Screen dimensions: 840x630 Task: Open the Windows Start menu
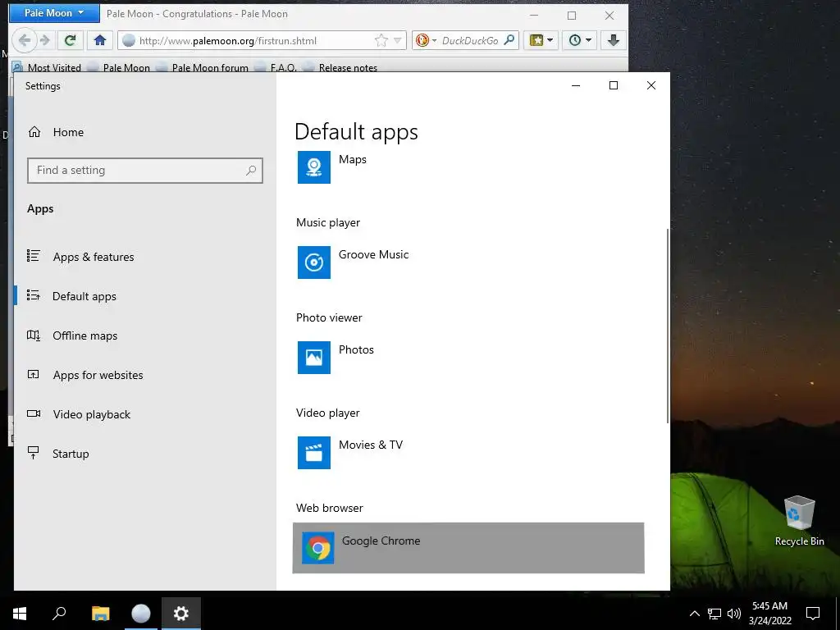(x=20, y=614)
